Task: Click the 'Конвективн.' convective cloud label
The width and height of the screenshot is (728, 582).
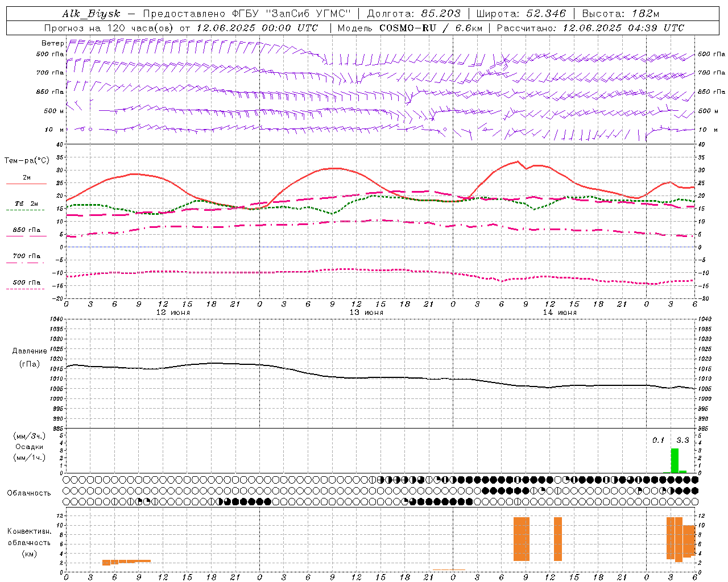Action: [x=30, y=531]
